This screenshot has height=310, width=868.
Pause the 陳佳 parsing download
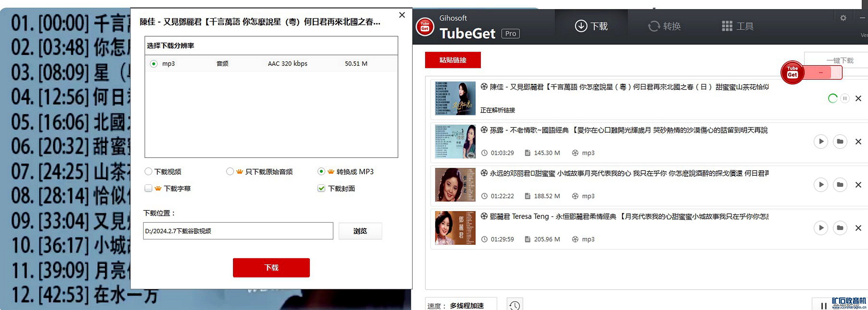[x=845, y=98]
